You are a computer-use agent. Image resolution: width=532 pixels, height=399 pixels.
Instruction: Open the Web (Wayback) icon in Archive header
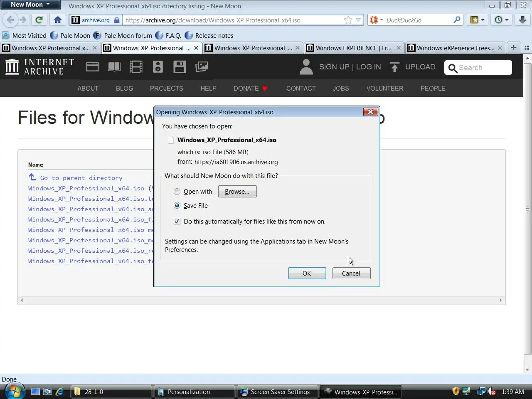point(92,67)
